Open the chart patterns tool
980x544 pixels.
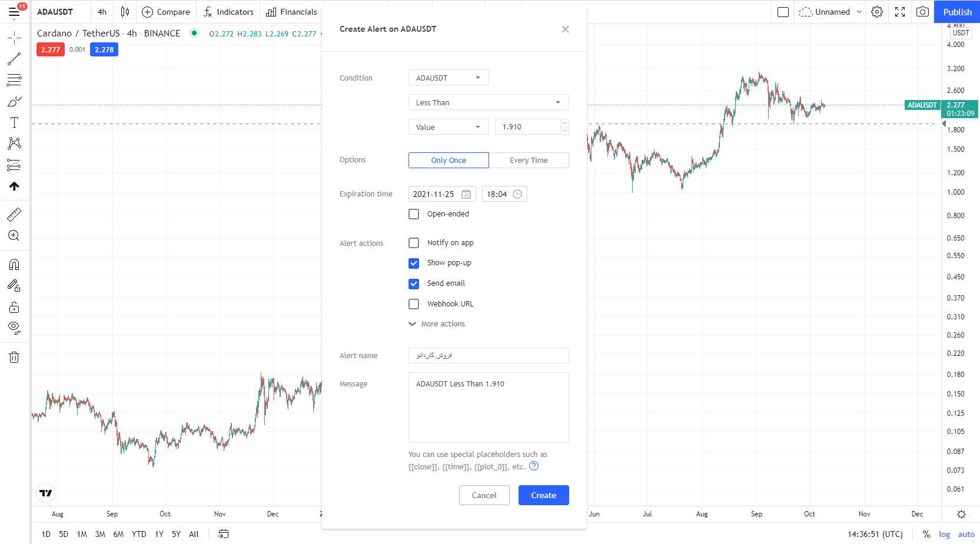pyautogui.click(x=14, y=143)
